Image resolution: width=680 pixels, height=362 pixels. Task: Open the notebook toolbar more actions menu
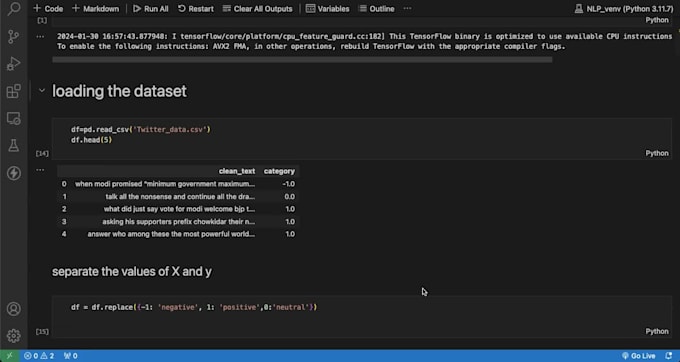(x=407, y=9)
